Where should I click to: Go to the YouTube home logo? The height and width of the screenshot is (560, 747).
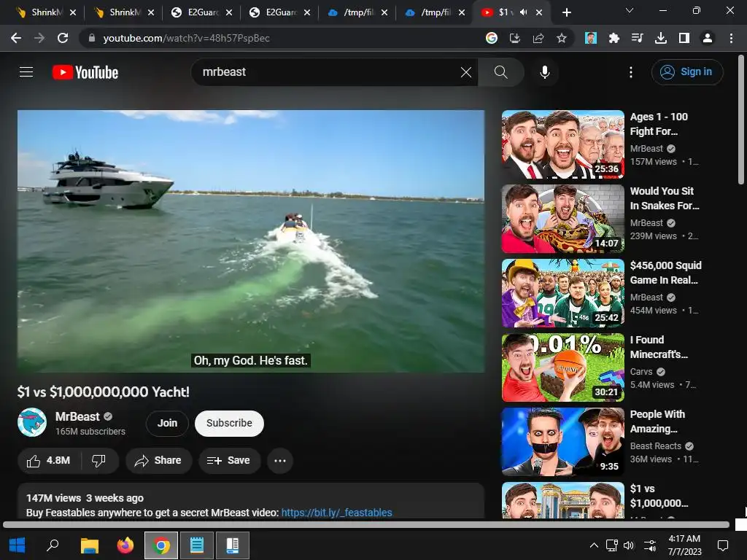pos(85,72)
